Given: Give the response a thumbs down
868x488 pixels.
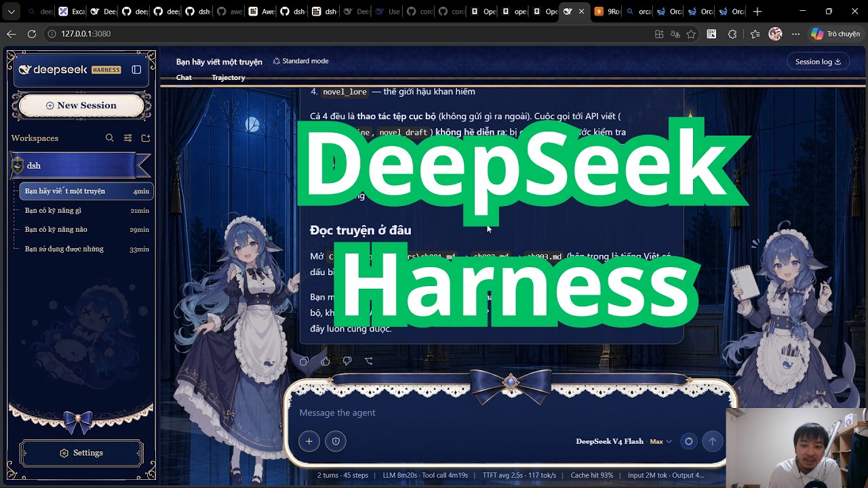Looking at the screenshot, I should point(347,361).
